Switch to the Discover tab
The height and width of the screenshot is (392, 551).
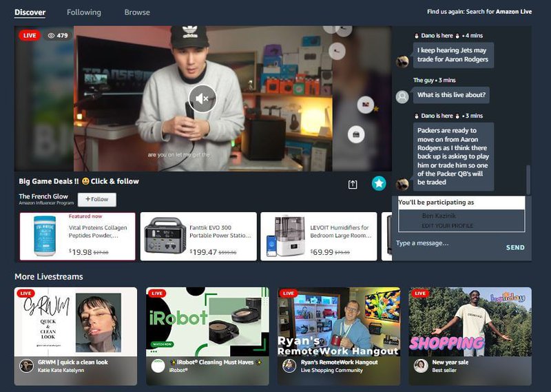pyautogui.click(x=30, y=12)
